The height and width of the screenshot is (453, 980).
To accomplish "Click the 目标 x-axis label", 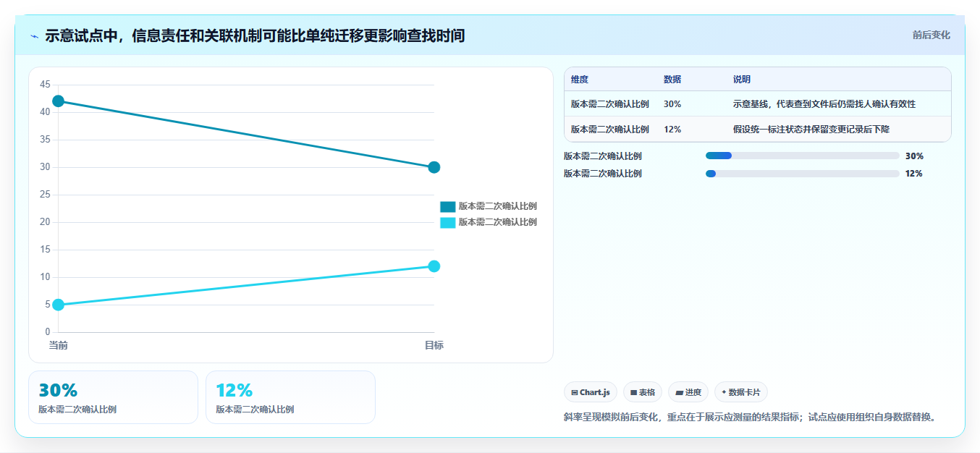I will tap(434, 345).
